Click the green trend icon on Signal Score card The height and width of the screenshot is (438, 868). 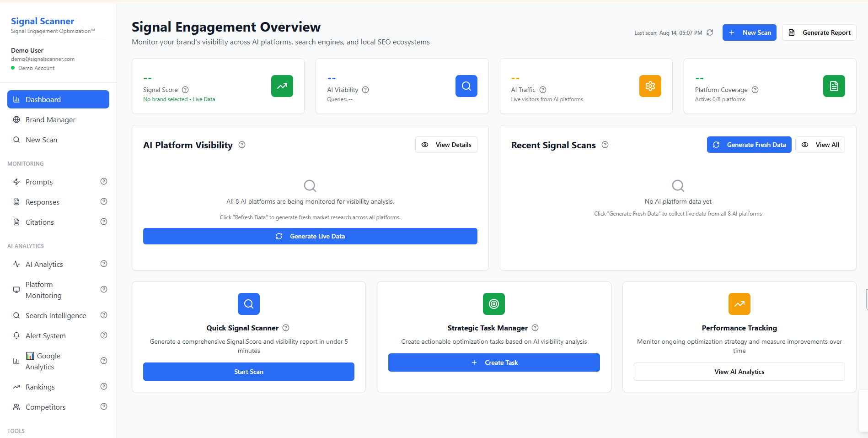click(x=282, y=86)
